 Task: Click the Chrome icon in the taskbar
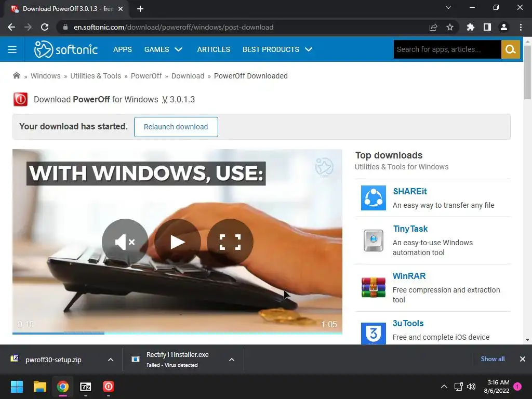[63, 387]
